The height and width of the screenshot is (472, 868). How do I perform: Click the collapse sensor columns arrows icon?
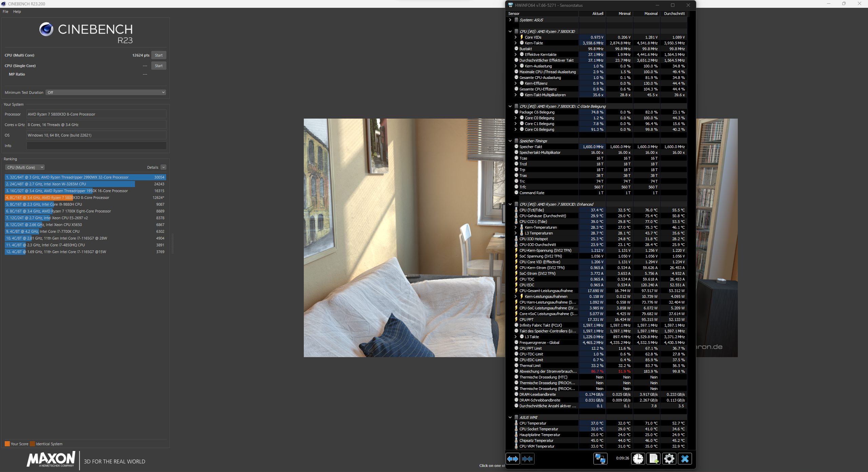527,459
